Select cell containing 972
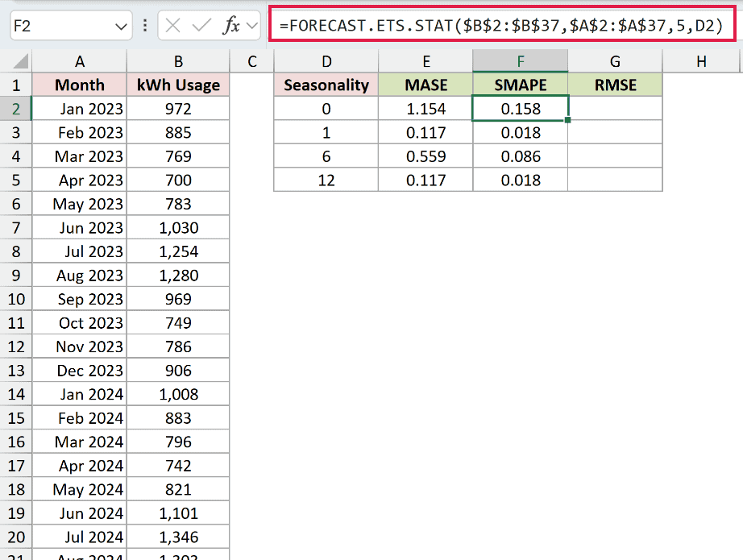The width and height of the screenshot is (743, 560). point(178,109)
